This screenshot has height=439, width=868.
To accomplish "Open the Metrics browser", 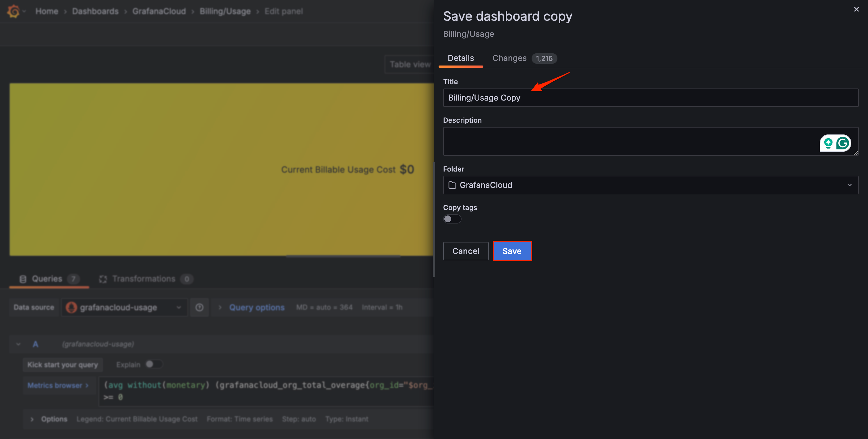I will pos(57,385).
